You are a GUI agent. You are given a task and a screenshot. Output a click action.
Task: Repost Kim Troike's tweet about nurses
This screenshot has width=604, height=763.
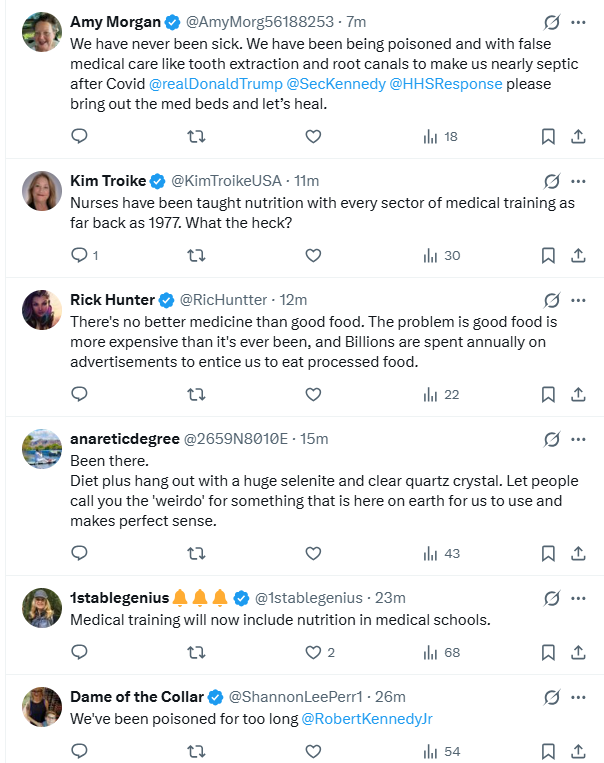pyautogui.click(x=196, y=255)
